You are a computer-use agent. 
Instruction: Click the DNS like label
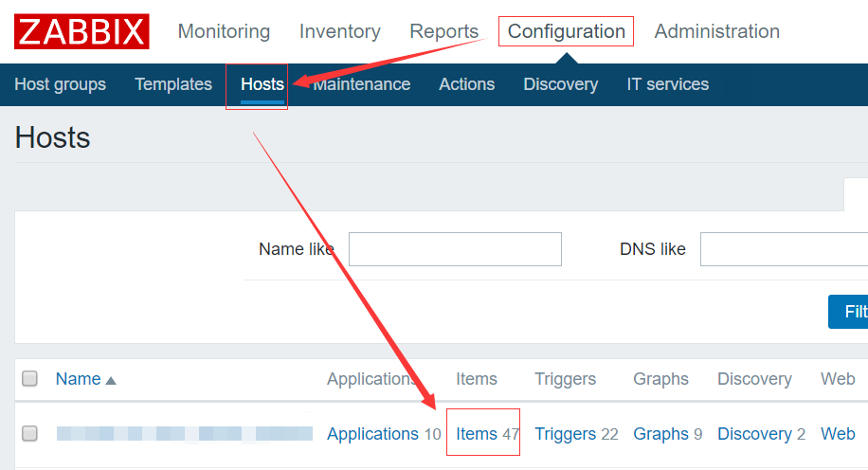pyautogui.click(x=653, y=249)
